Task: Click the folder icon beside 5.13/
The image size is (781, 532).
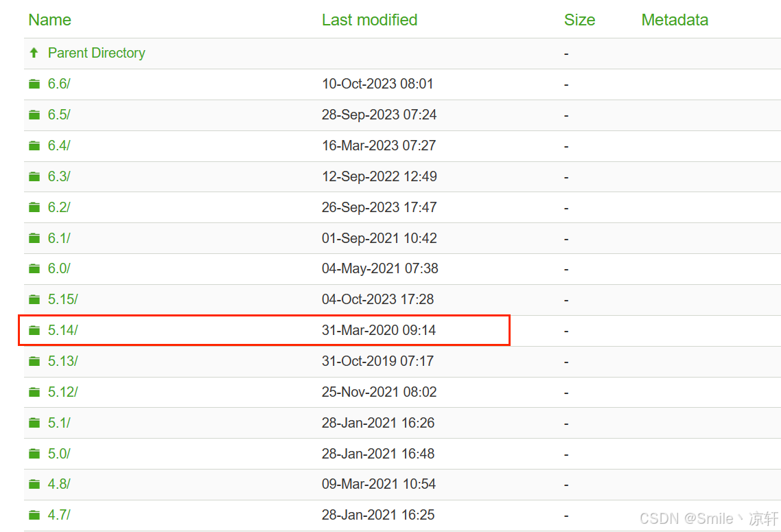Action: click(x=34, y=361)
